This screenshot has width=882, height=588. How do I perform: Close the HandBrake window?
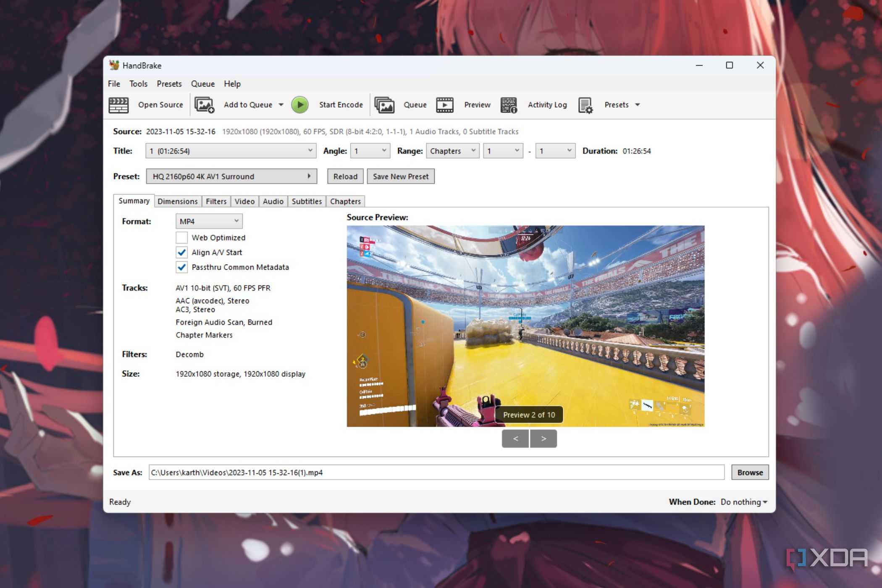coord(760,65)
